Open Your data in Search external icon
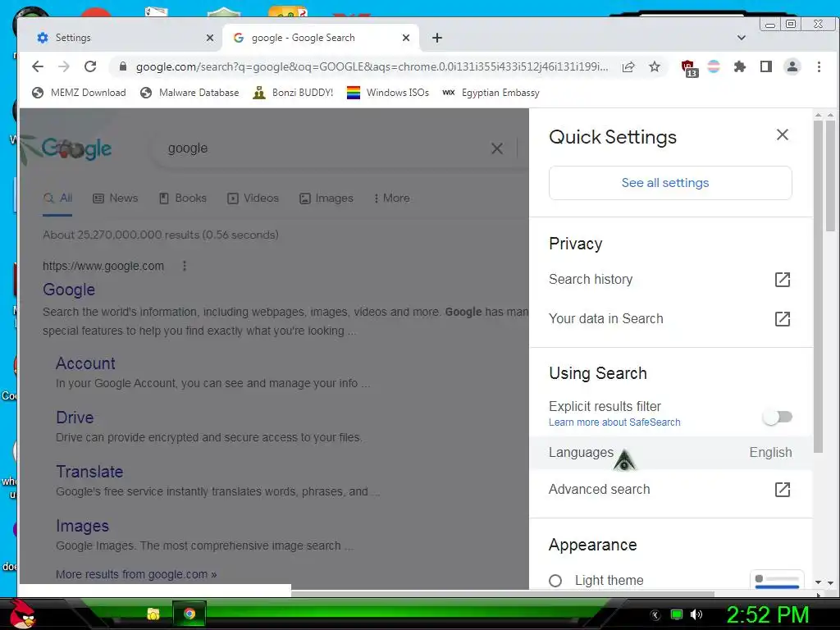 (x=782, y=319)
